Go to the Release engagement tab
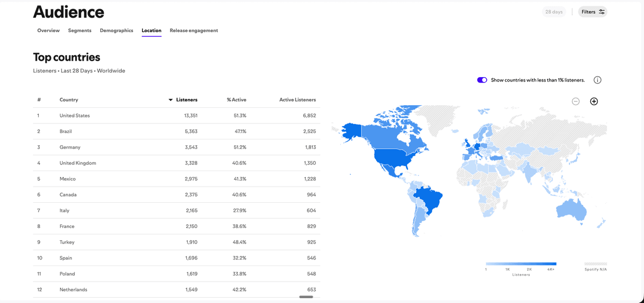The width and height of the screenshot is (644, 303). (194, 31)
